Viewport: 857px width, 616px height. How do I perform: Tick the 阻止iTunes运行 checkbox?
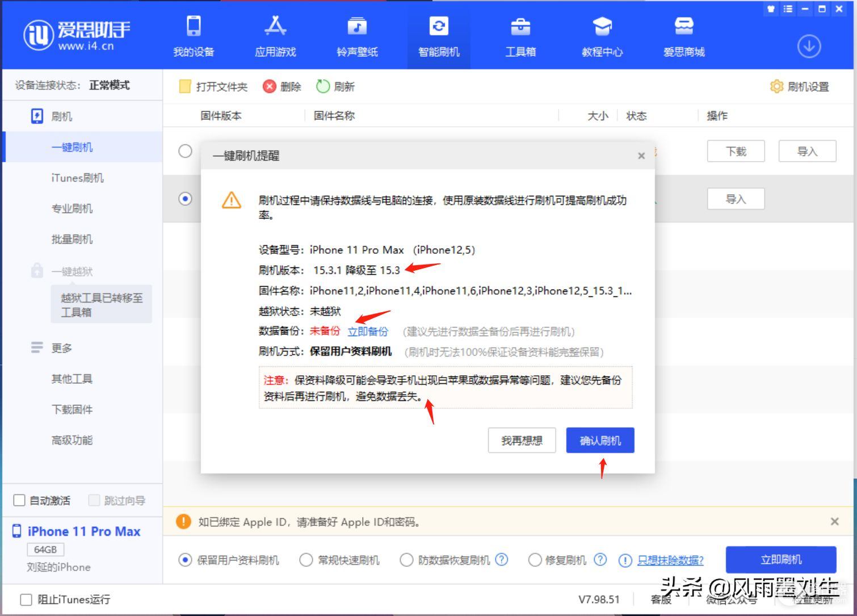pos(26,600)
